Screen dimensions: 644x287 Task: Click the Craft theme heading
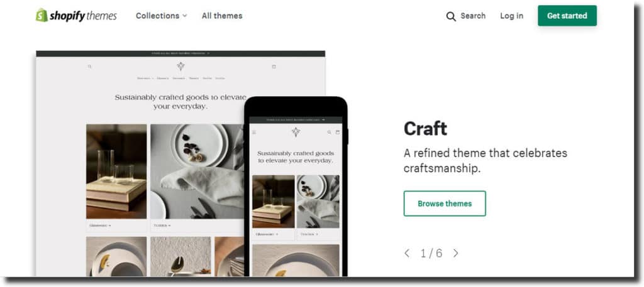click(x=425, y=129)
